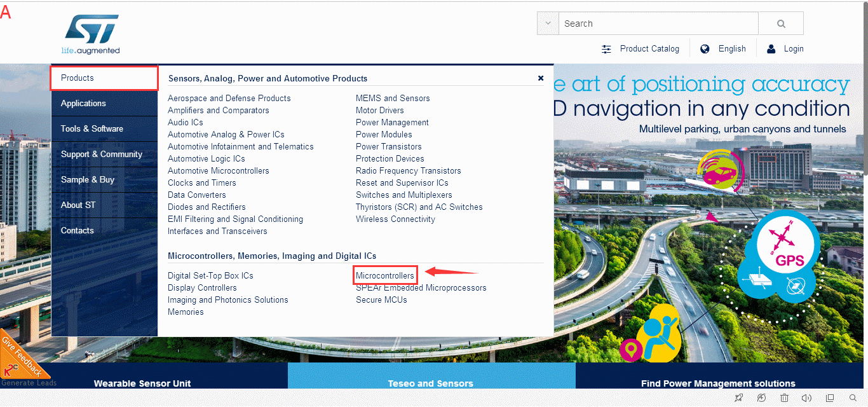Screen dimensions: 868x407
Task: Open Switches and Multiplexers link
Action: coord(404,195)
